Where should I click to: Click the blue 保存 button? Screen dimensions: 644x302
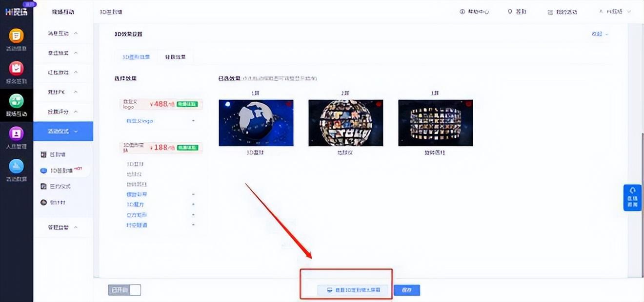406,290
